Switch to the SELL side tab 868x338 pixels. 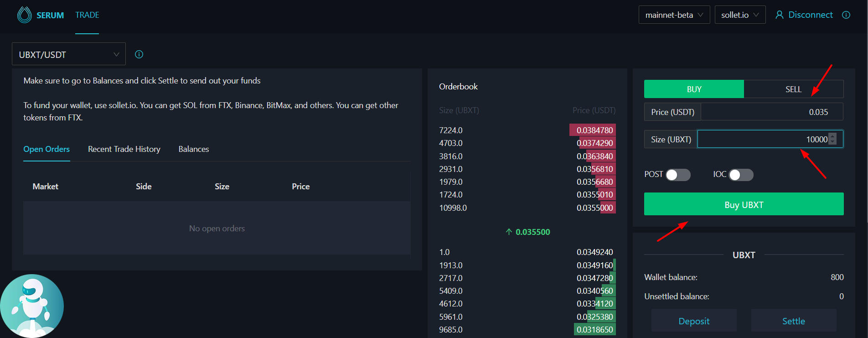click(794, 89)
